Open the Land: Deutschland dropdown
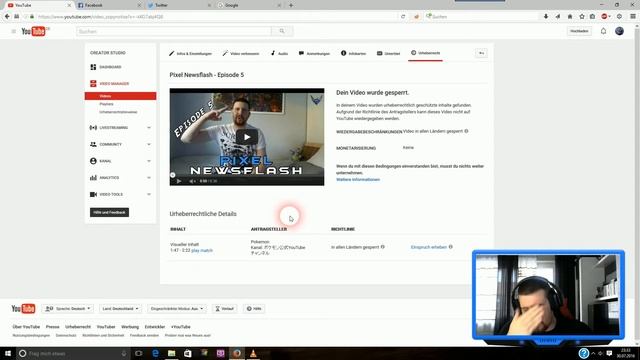Image resolution: width=640 pixels, height=360 pixels. click(x=120, y=309)
